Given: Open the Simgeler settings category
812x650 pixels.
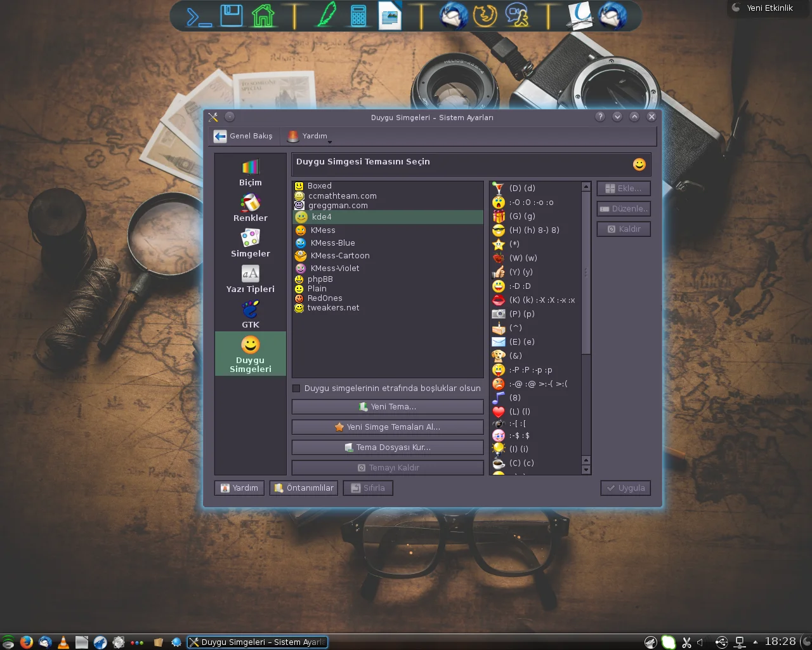Looking at the screenshot, I should pos(250,243).
